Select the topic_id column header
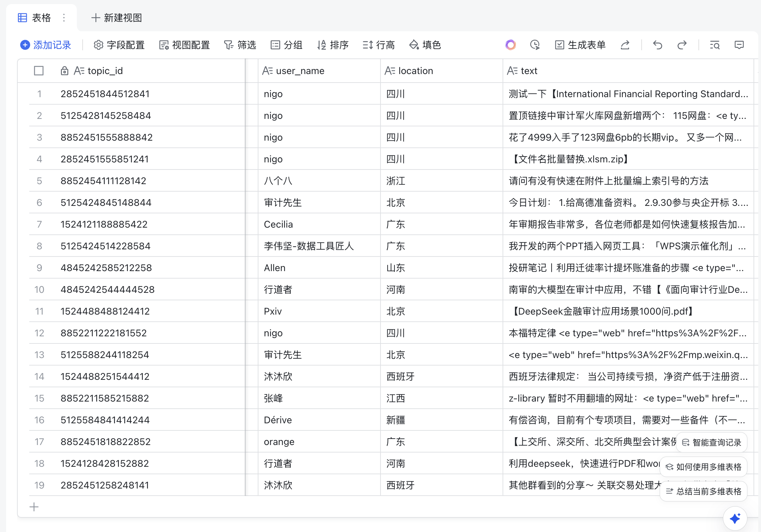Viewport: 761px width, 532px height. (131, 71)
